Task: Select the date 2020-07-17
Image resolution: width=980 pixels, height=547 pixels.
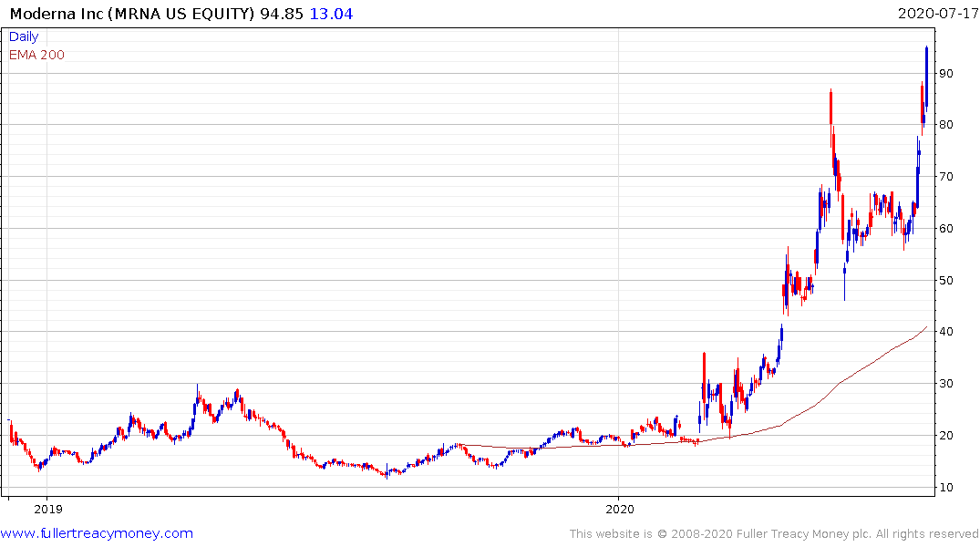Action: (937, 13)
